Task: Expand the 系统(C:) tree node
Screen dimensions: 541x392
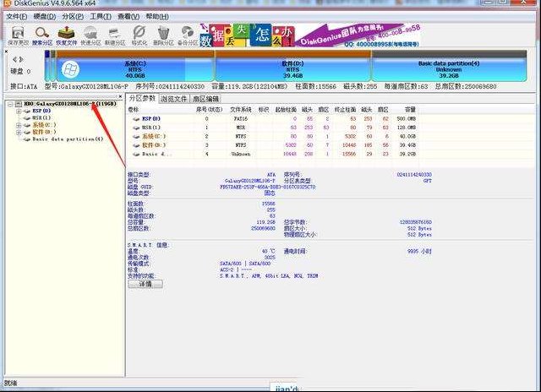Action: click(19, 125)
